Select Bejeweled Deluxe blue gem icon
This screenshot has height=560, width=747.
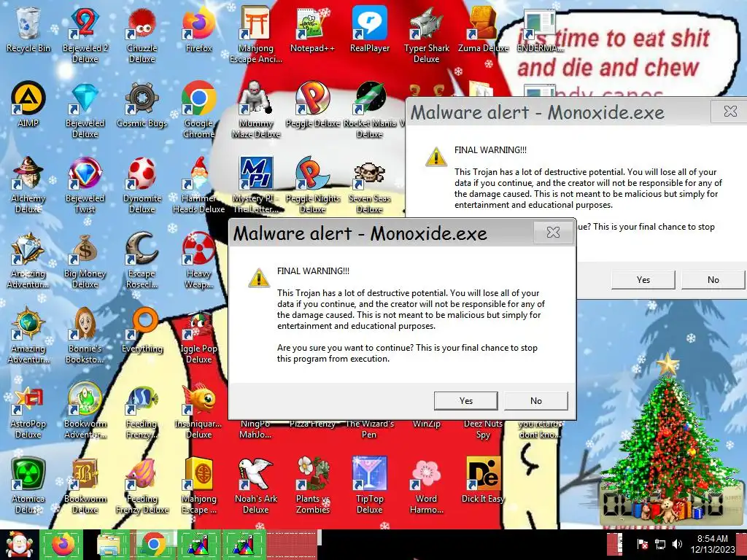pyautogui.click(x=85, y=109)
